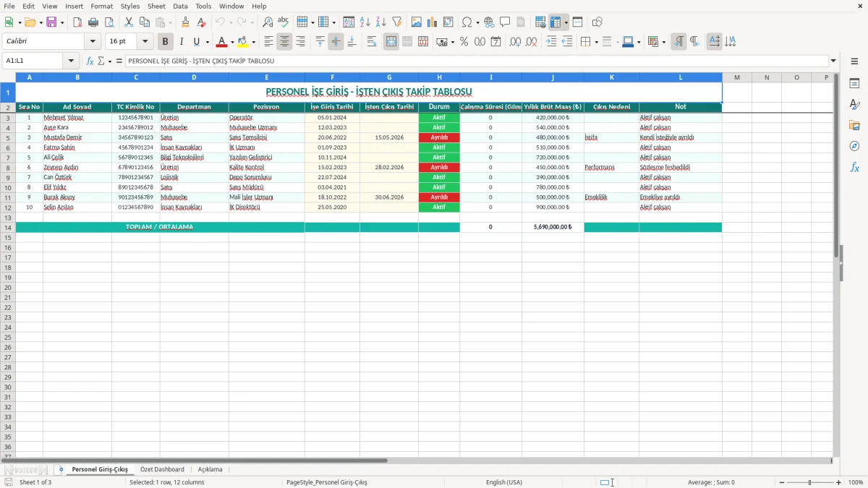Expand the Font Color dropdown arrow

coord(232,42)
